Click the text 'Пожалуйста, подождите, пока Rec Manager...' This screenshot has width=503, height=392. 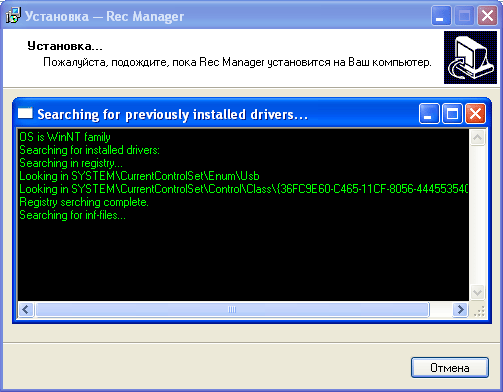click(237, 62)
